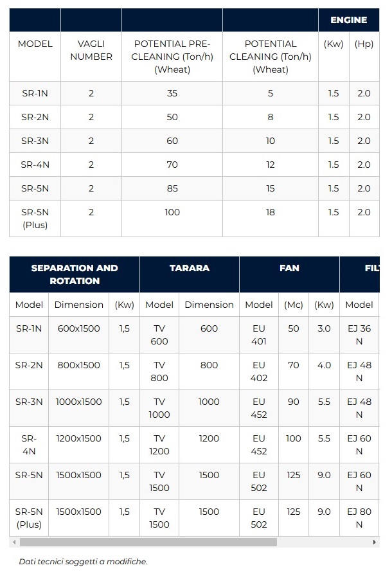
Task: Click the 'Dati tecnici soggetti a modifiche' note
Action: [x=83, y=561]
